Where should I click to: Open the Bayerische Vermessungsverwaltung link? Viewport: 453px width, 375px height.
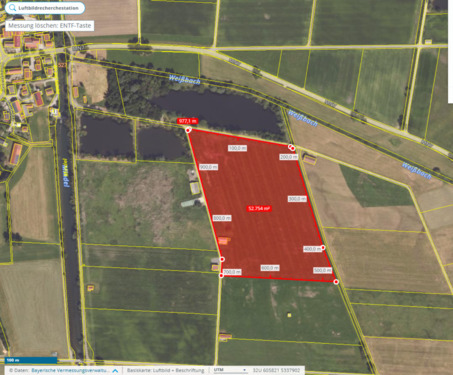[70, 370]
